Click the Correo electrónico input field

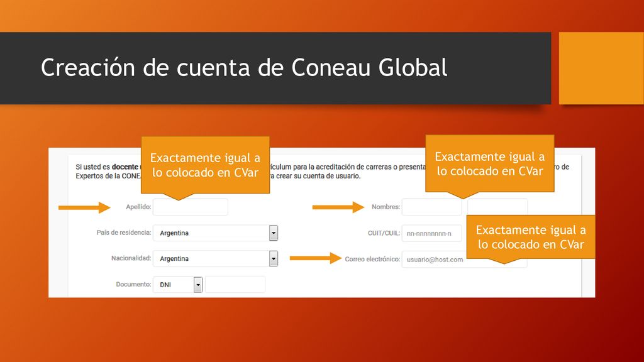point(464,260)
